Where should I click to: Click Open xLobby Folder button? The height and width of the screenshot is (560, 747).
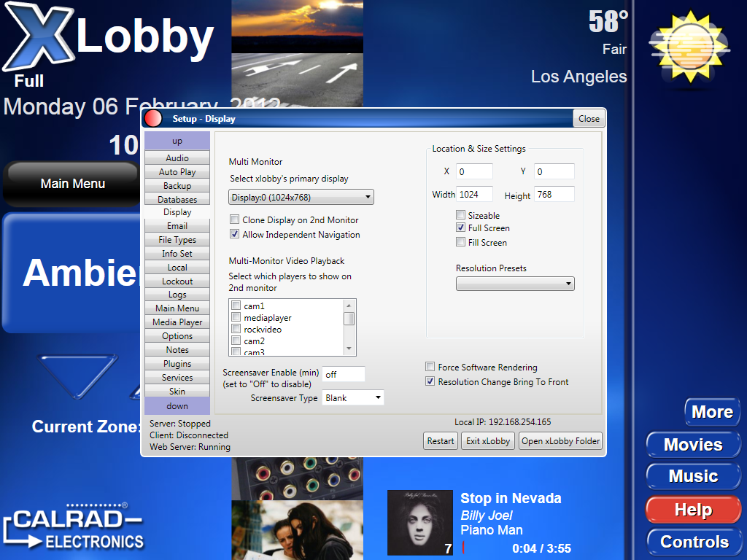tap(560, 441)
